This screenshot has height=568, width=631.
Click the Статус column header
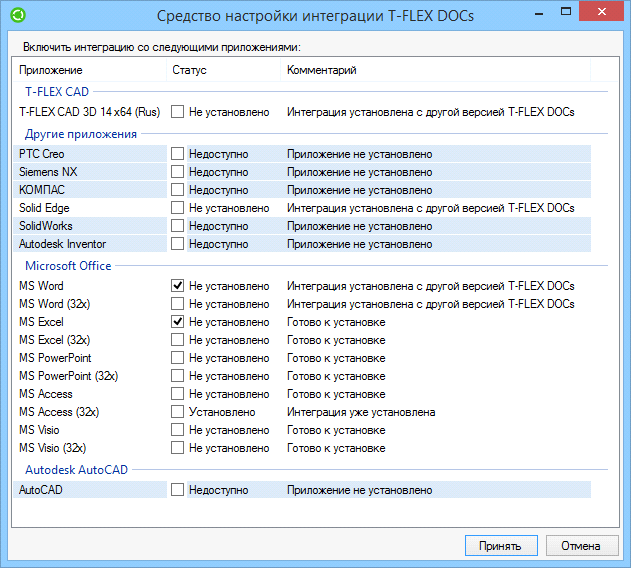coord(224,71)
